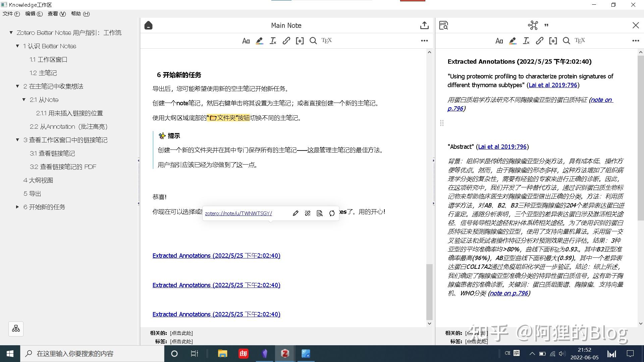Screen dimensions: 644x362
Task: Collapse the section 1 认识 Better Notes
Action: 17,46
